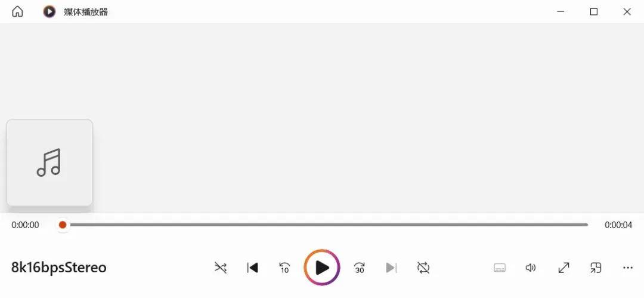
Task: Switch to mini player view
Action: 596,268
